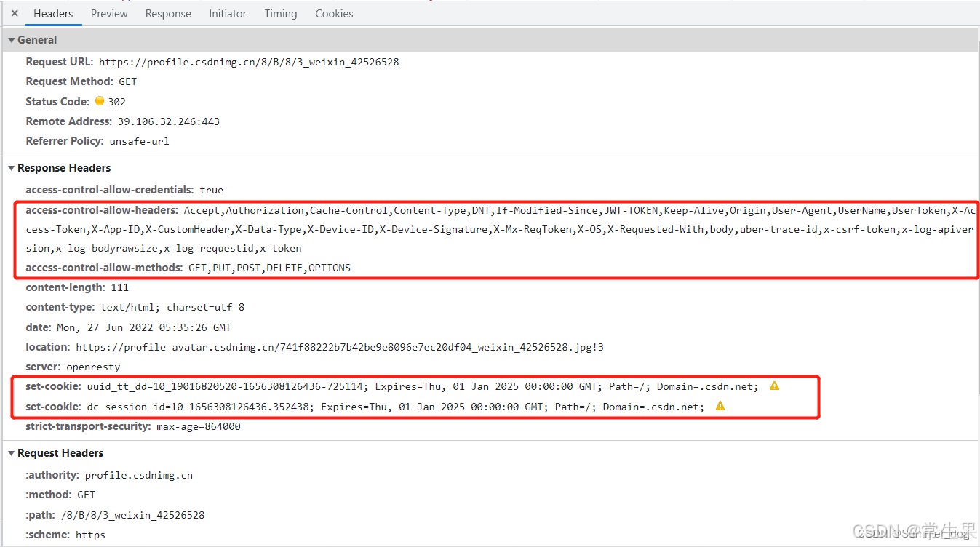This screenshot has height=547, width=980.
Task: Click the Referrer Policy label
Action: point(65,141)
